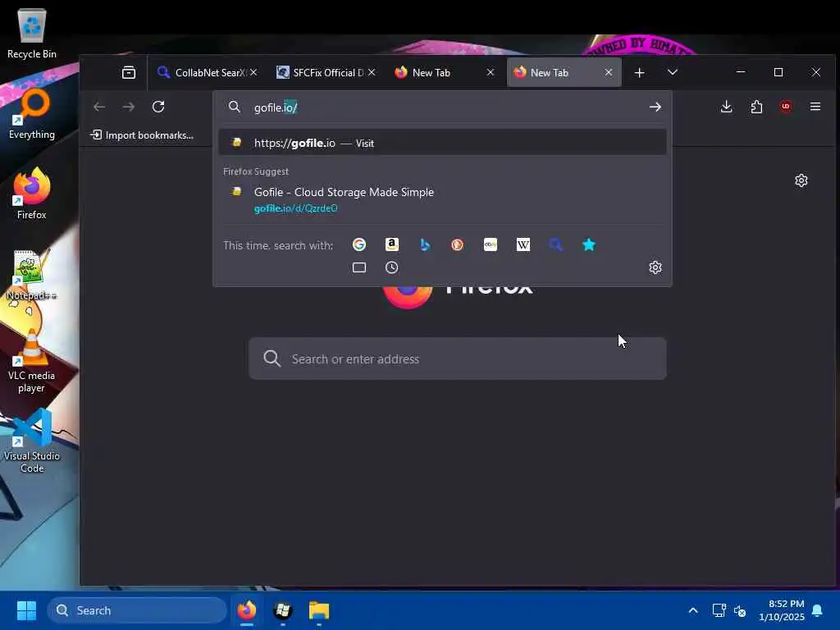840x630 pixels.
Task: Open the uBlock Origin extension icon
Action: pos(786,107)
